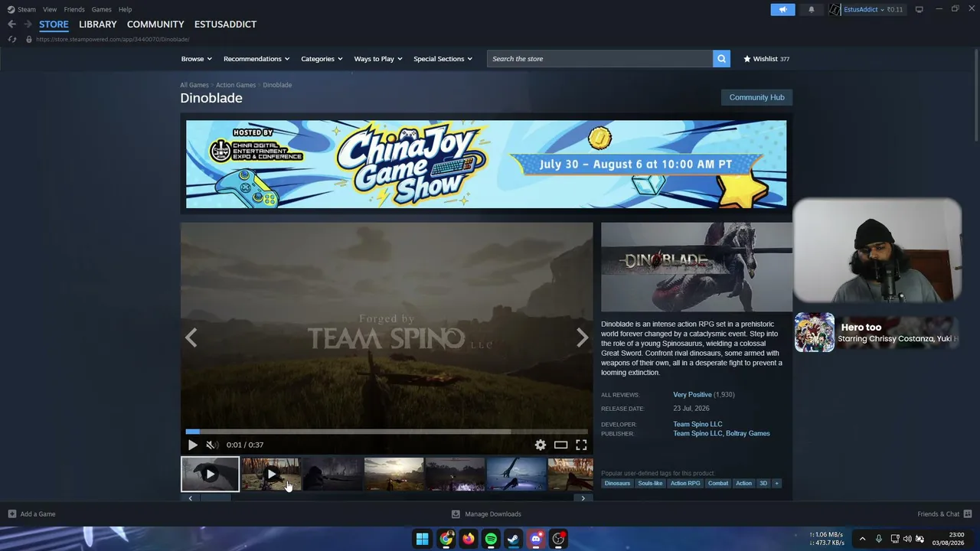Click the Action Games breadcrumb
Image resolution: width=980 pixels, height=551 pixels.
236,85
